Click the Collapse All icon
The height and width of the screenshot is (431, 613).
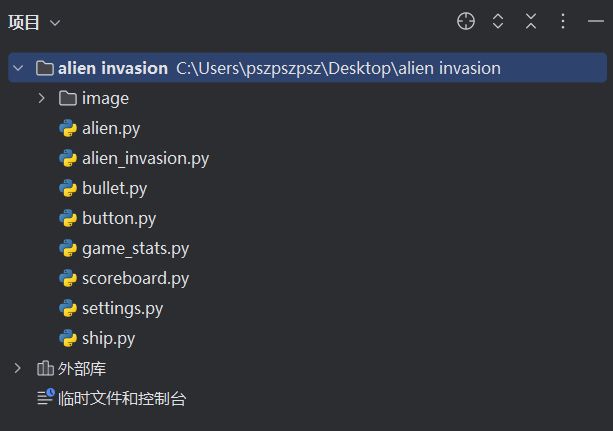[x=531, y=21]
